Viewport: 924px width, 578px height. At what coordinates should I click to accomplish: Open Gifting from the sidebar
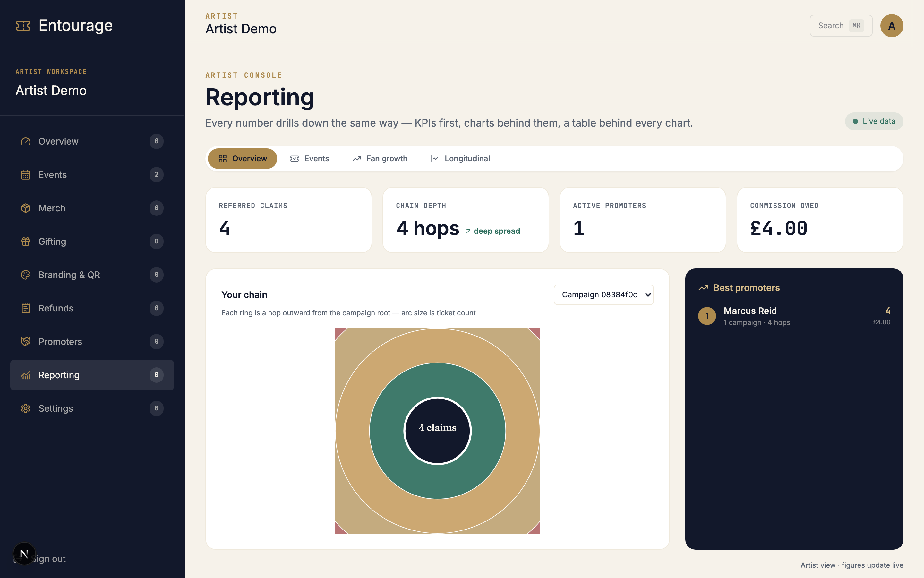[x=92, y=241]
